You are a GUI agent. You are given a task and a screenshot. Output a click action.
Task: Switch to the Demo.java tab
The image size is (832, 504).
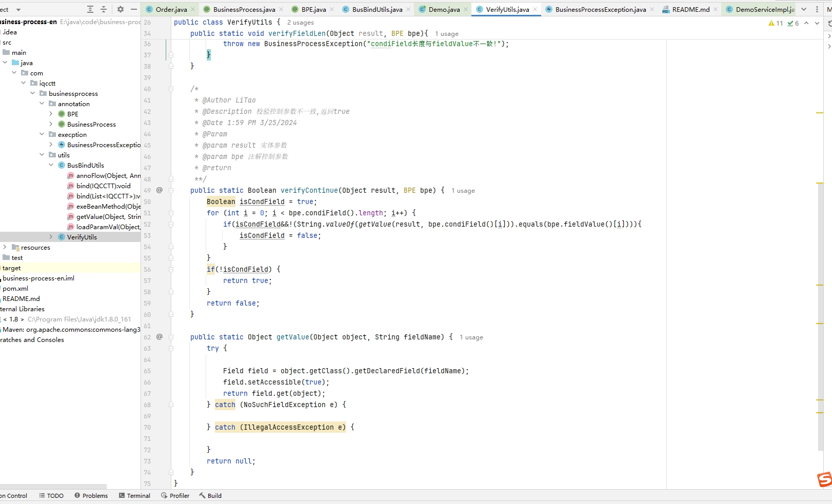[x=444, y=9]
